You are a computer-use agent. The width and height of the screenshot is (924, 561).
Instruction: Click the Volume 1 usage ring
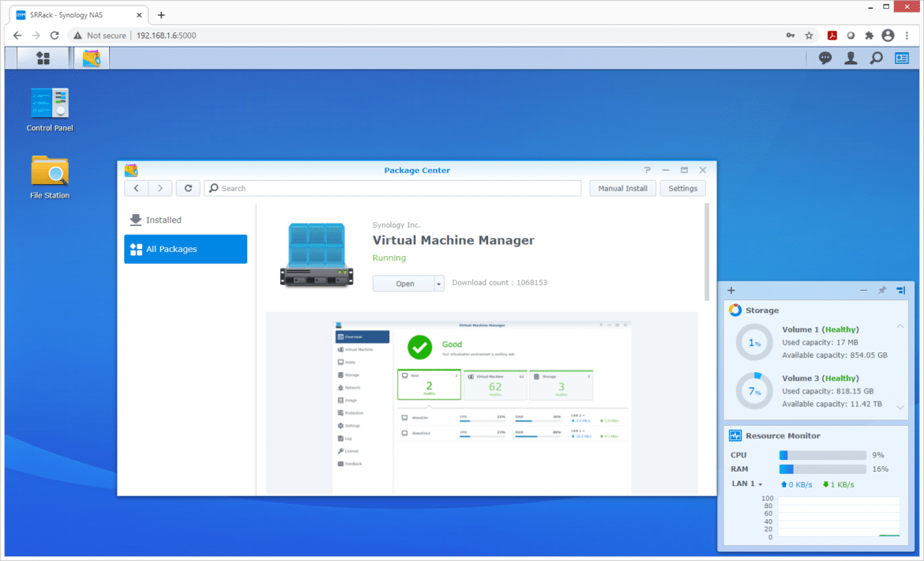click(753, 342)
